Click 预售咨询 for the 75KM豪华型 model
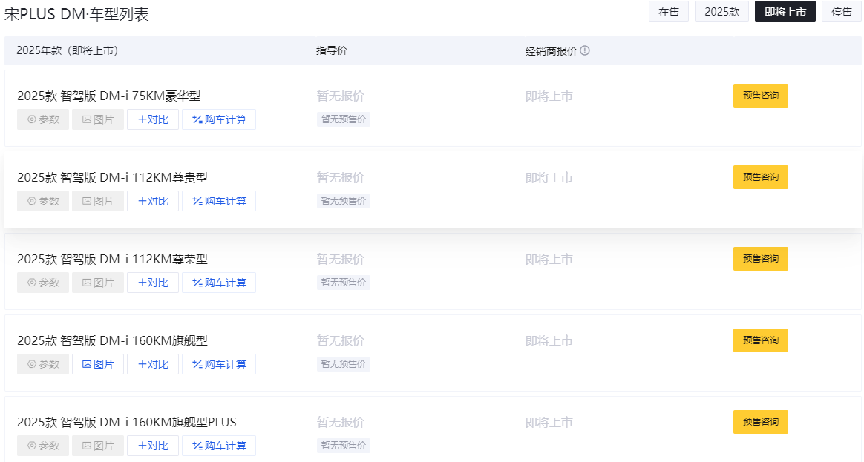864x462 pixels. 760,95
